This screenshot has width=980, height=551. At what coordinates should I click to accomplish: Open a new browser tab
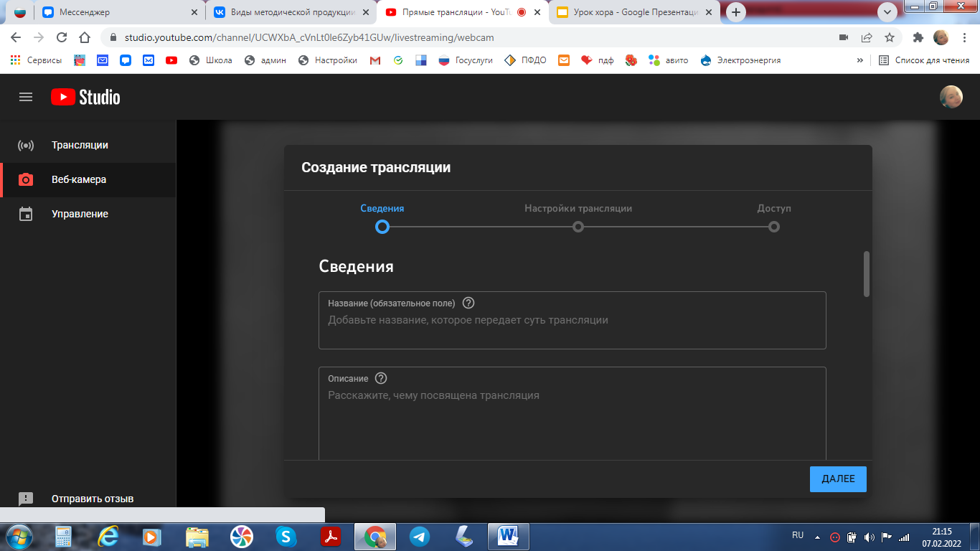(x=736, y=12)
